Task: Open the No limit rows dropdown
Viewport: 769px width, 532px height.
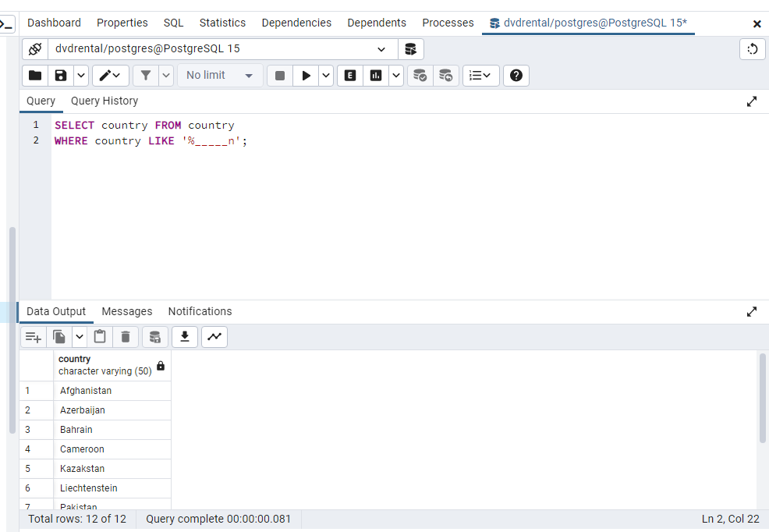Action: click(x=220, y=76)
